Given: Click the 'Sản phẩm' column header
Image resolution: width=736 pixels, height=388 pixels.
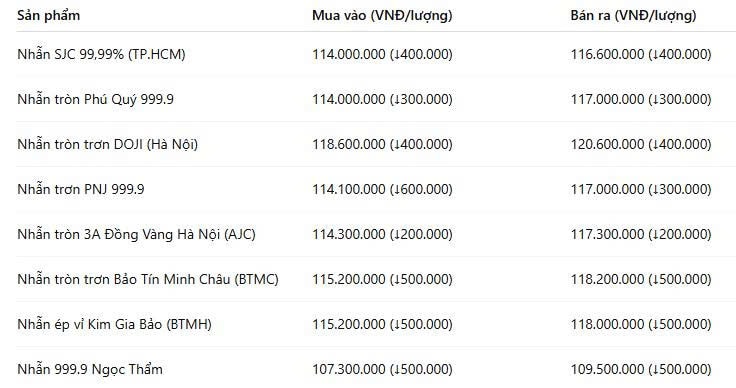Looking at the screenshot, I should (48, 15).
